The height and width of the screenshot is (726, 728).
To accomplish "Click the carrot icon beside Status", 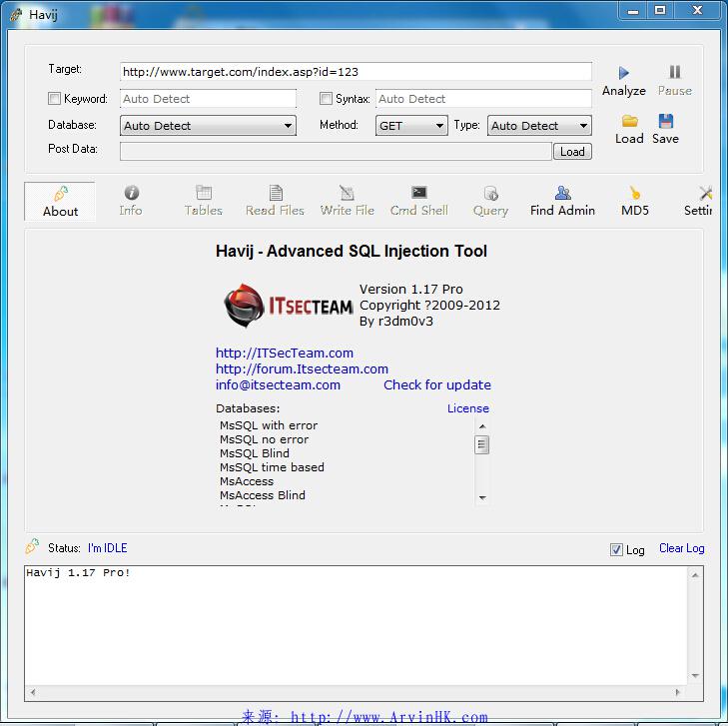I will (x=32, y=546).
